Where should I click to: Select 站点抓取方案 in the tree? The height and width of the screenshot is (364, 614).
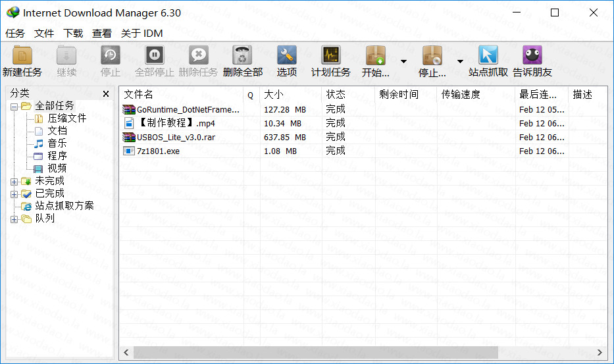point(64,206)
